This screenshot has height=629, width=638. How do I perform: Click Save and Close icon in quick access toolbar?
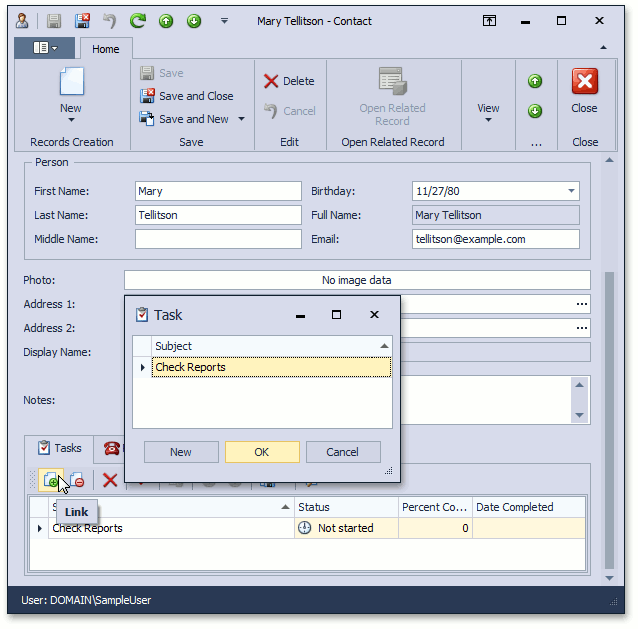[x=83, y=20]
